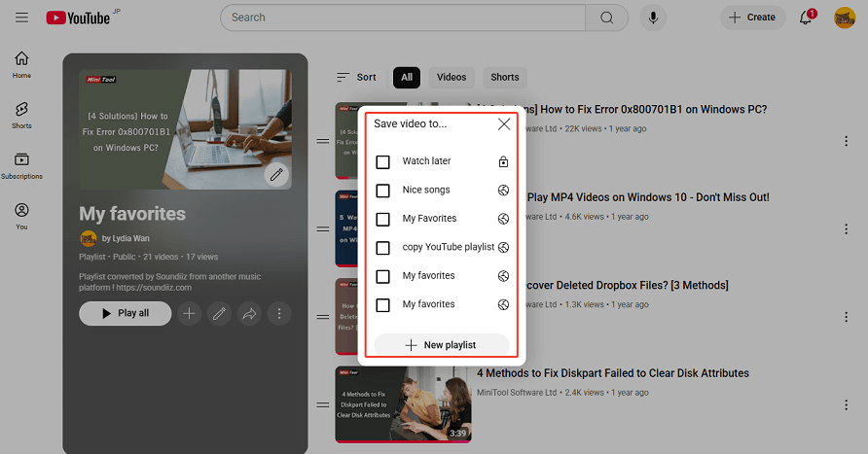Screen dimensions: 868x454
Task: Click the Lydia Wan channel avatar
Action: pyautogui.click(x=89, y=238)
